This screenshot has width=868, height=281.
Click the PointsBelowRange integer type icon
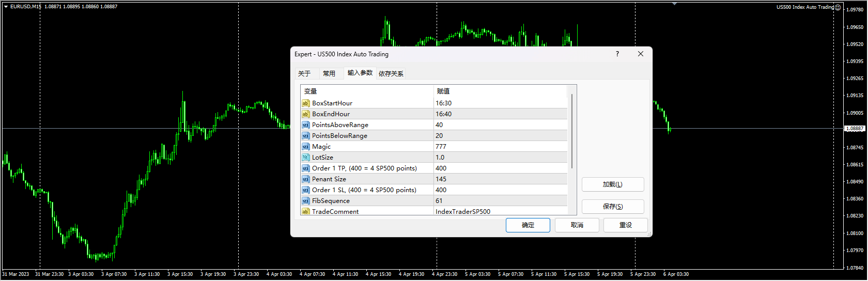pos(305,136)
